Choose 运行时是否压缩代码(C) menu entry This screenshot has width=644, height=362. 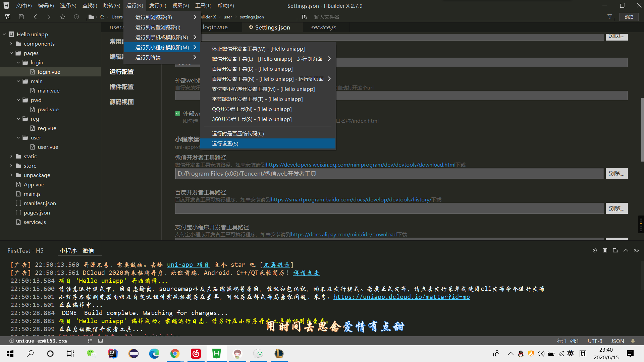268,133
